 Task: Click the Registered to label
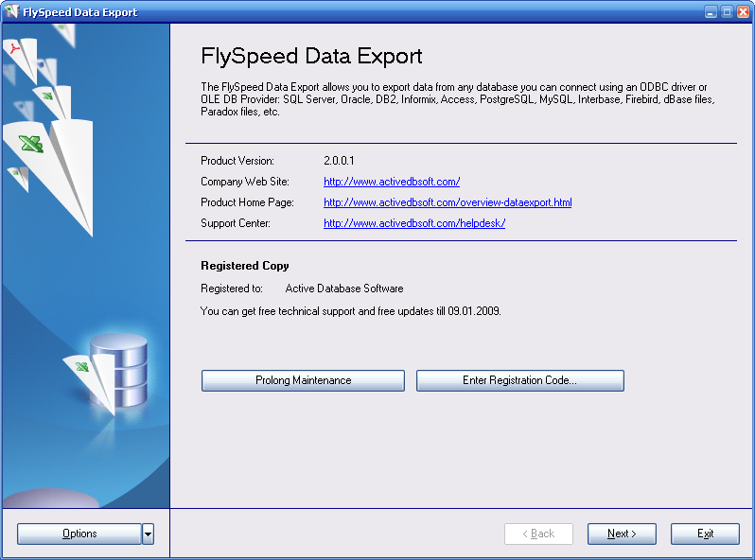[232, 289]
